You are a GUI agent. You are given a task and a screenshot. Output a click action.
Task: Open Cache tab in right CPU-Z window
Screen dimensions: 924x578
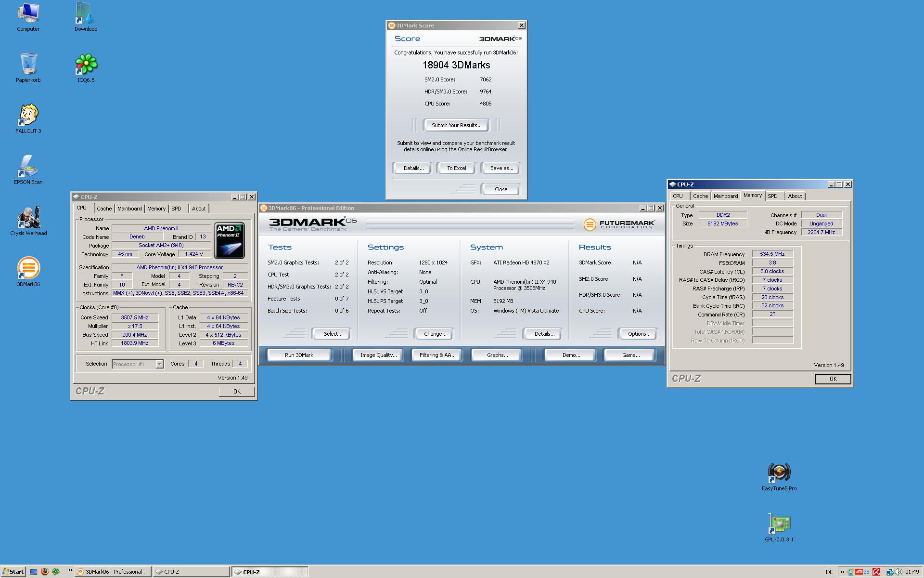point(700,196)
